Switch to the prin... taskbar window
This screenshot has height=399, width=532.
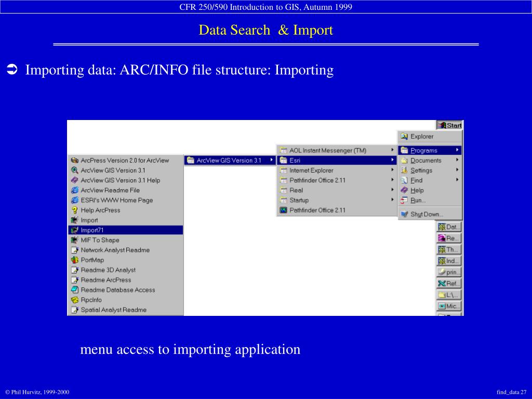click(x=449, y=272)
